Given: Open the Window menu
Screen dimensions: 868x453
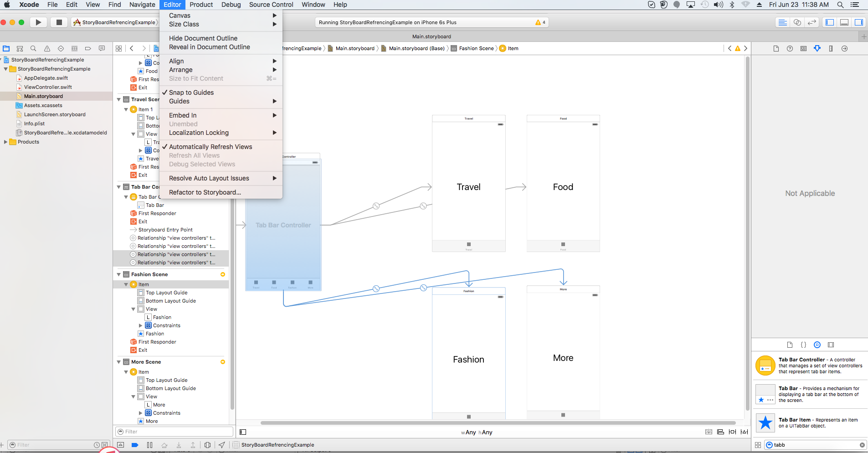Looking at the screenshot, I should (313, 5).
